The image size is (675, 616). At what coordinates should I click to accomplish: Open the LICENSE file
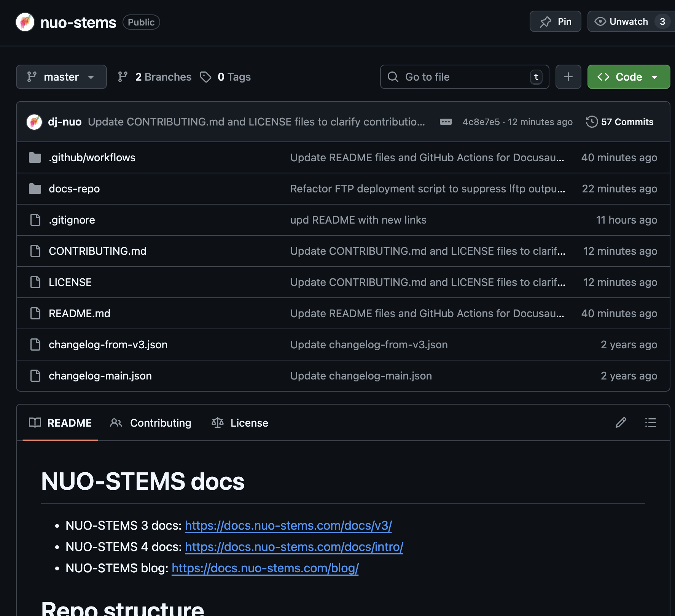pyautogui.click(x=70, y=282)
